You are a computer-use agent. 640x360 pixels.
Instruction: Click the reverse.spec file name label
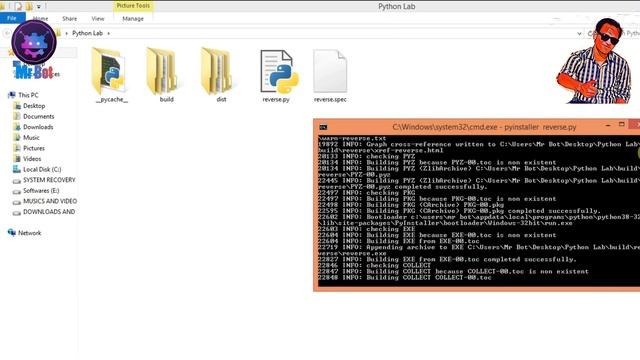[330, 99]
